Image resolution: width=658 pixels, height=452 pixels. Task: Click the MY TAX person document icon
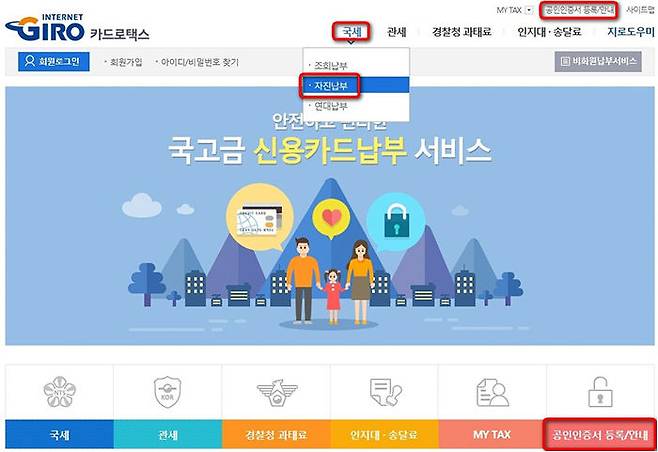coord(493,392)
